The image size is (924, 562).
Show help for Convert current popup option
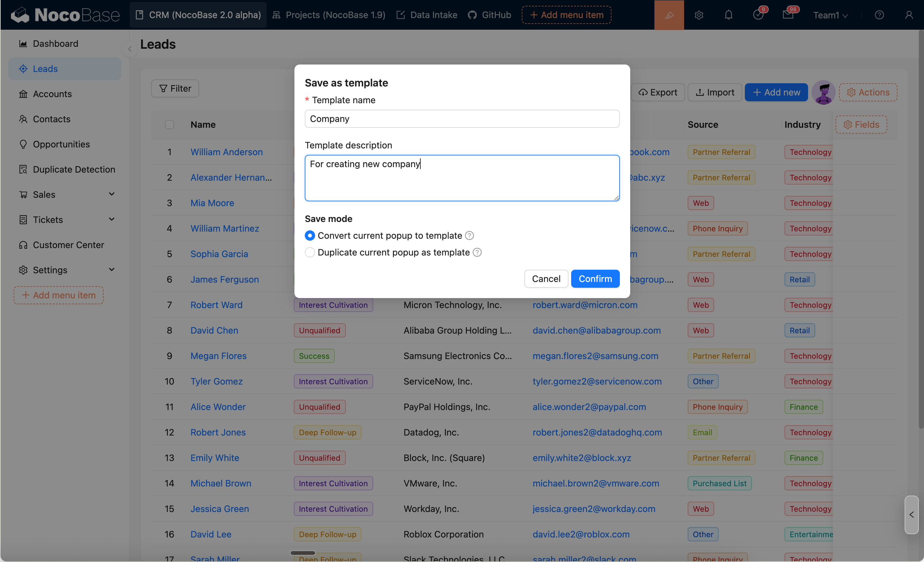(x=469, y=236)
